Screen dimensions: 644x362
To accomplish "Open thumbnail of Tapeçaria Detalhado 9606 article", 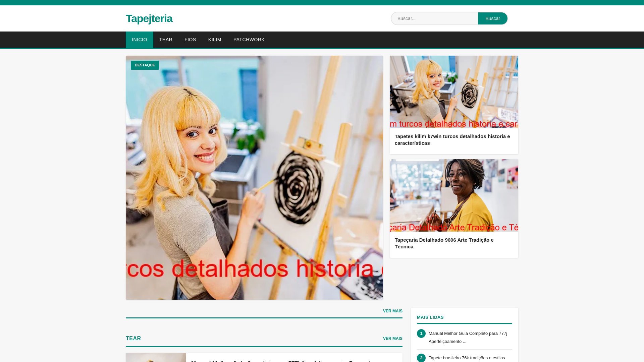I will click(454, 195).
